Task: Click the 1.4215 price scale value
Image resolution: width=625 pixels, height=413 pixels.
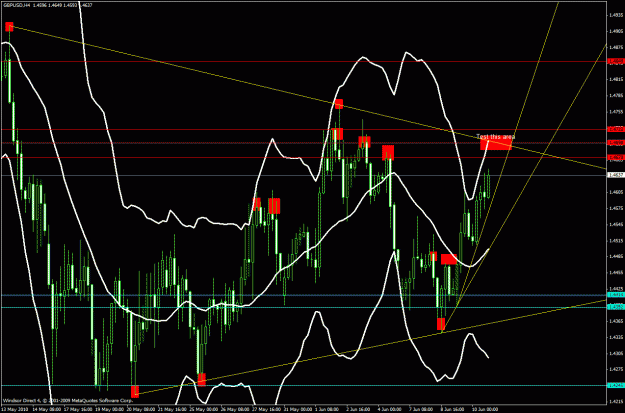Action: pos(616,401)
